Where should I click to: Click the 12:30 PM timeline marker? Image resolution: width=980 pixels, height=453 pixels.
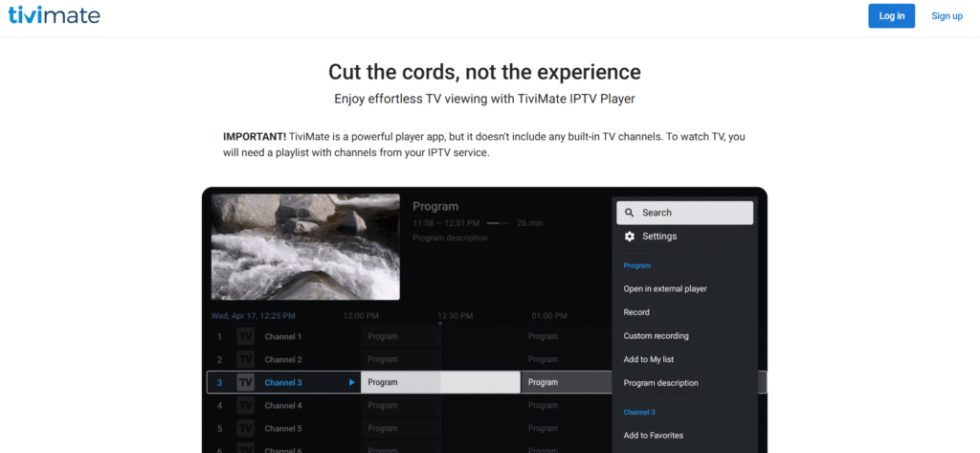tap(456, 316)
